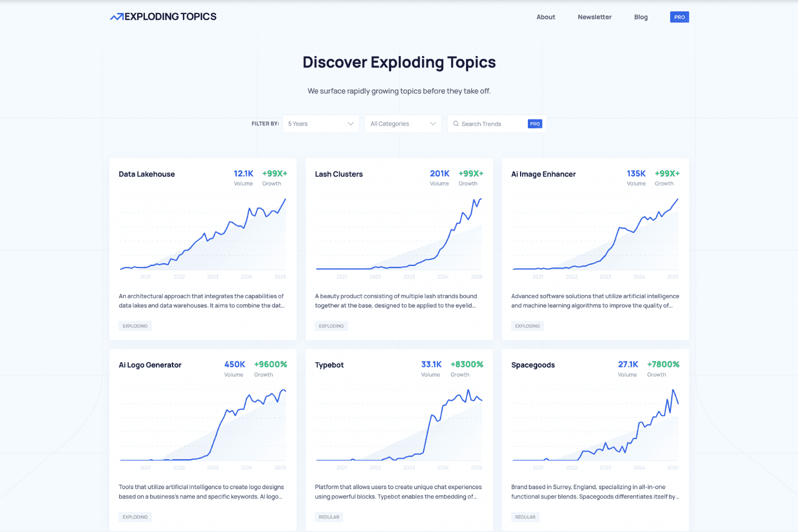Open the All Categories dropdown
798x532 pixels.
403,124
